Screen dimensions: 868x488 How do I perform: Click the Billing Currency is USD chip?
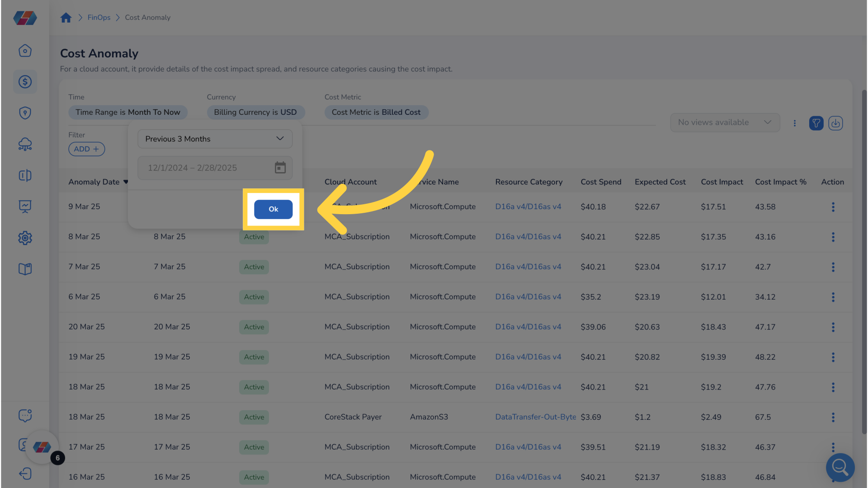point(255,112)
